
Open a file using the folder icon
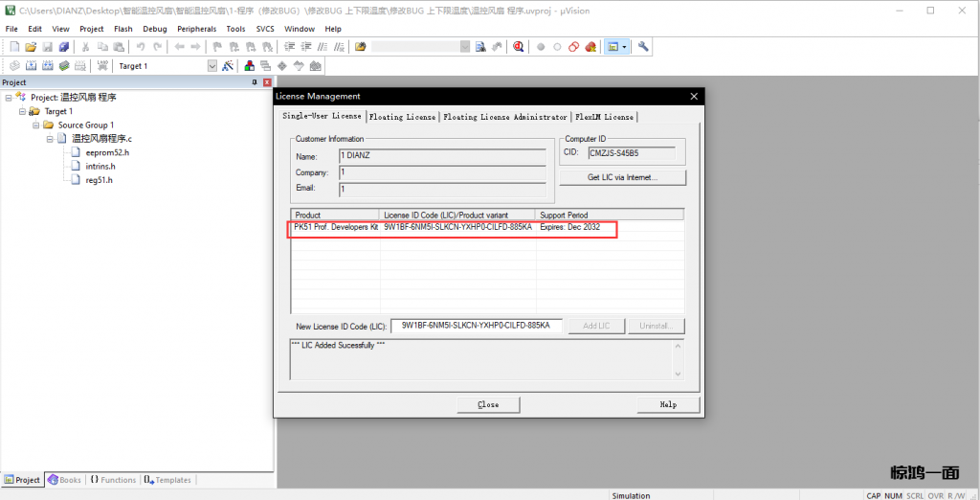click(31, 47)
